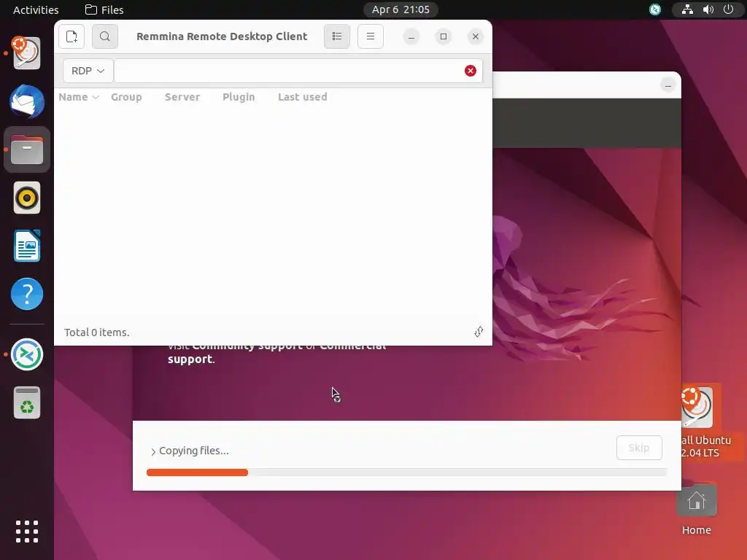Click the installer progress bar
Image resolution: width=747 pixels, height=560 pixels.
(406, 472)
